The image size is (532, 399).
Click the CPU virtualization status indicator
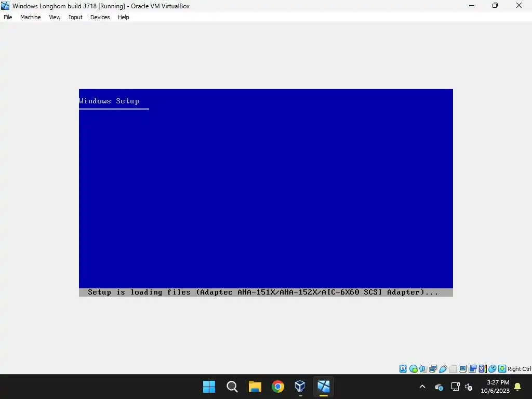(483, 369)
